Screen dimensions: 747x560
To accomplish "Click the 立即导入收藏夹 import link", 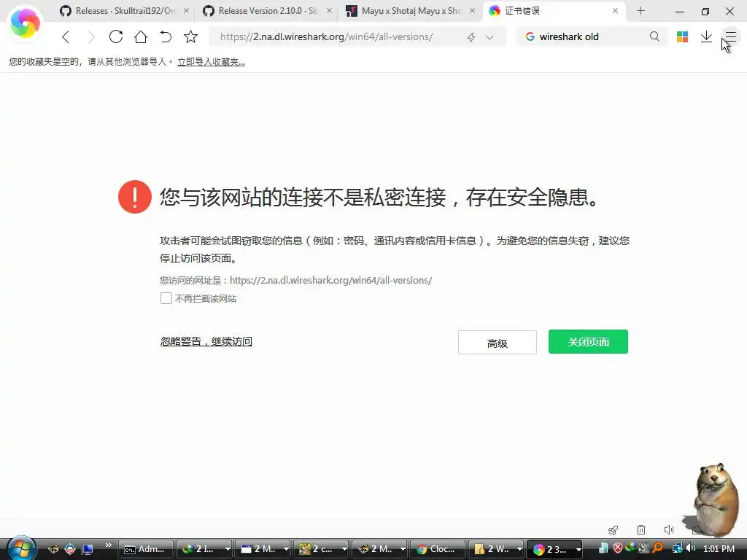I will (211, 62).
